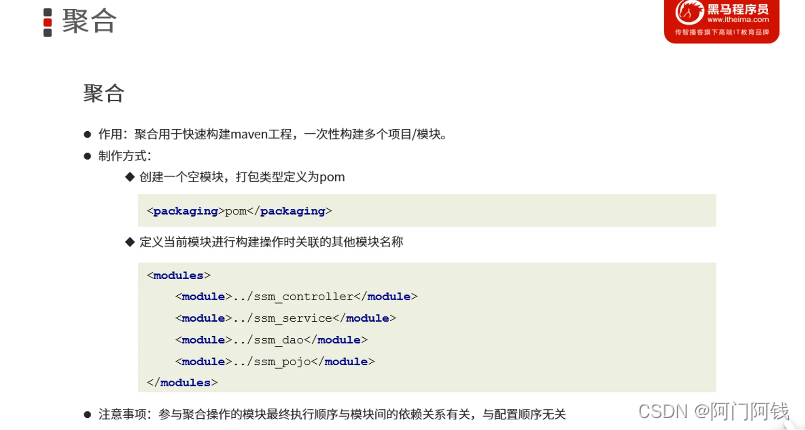Click the ../ssm_dao module line
The image size is (805, 430).
coord(271,340)
